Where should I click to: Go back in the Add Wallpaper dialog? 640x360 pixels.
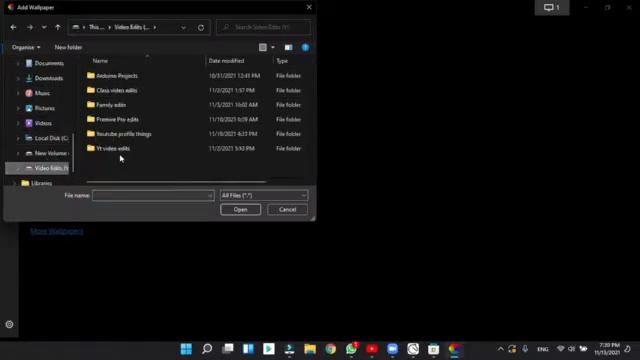coord(13,27)
